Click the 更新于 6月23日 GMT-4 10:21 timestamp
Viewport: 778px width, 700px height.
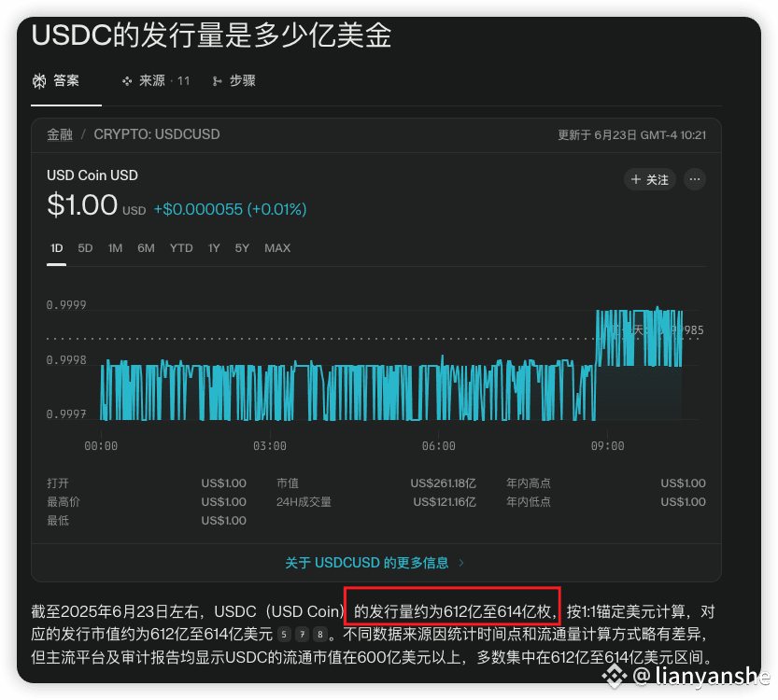631,134
